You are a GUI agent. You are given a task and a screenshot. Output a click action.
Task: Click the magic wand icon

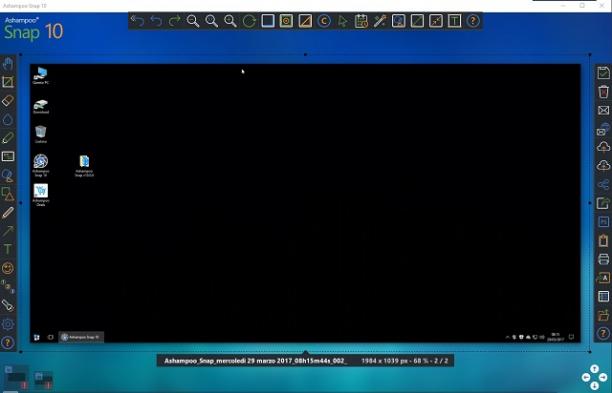(x=380, y=21)
